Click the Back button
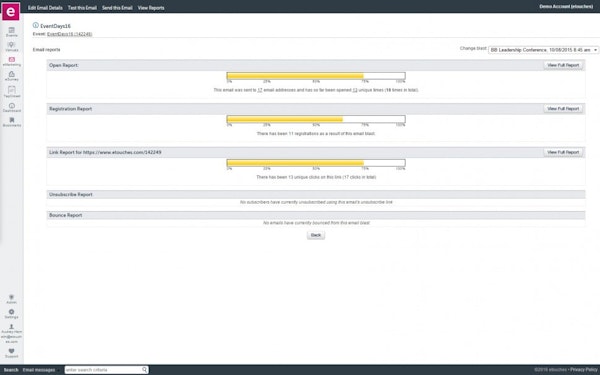This screenshot has height=375, width=600. pyautogui.click(x=316, y=235)
